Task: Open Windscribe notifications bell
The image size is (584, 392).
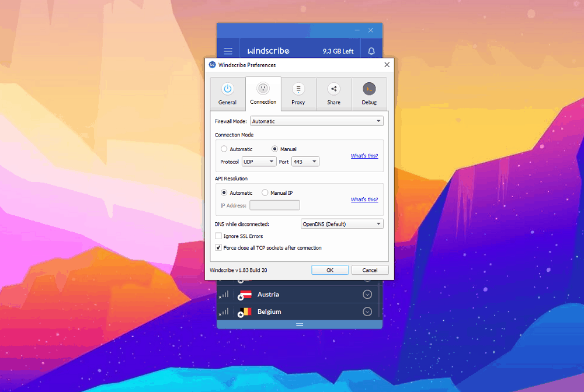Action: [x=371, y=51]
